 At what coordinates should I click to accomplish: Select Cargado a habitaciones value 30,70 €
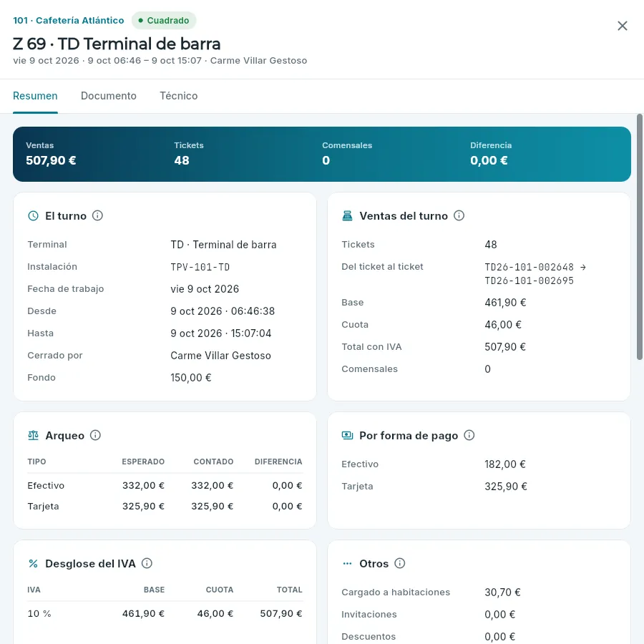[503, 592]
